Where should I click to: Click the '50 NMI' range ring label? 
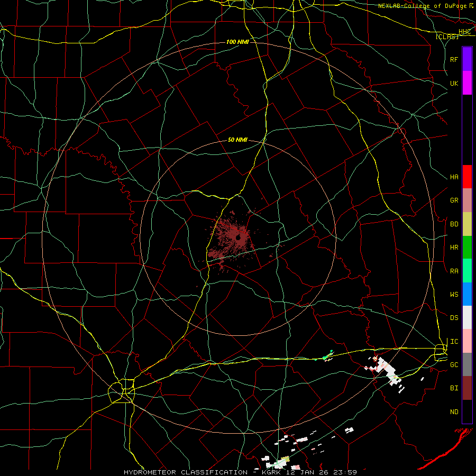coord(237,140)
